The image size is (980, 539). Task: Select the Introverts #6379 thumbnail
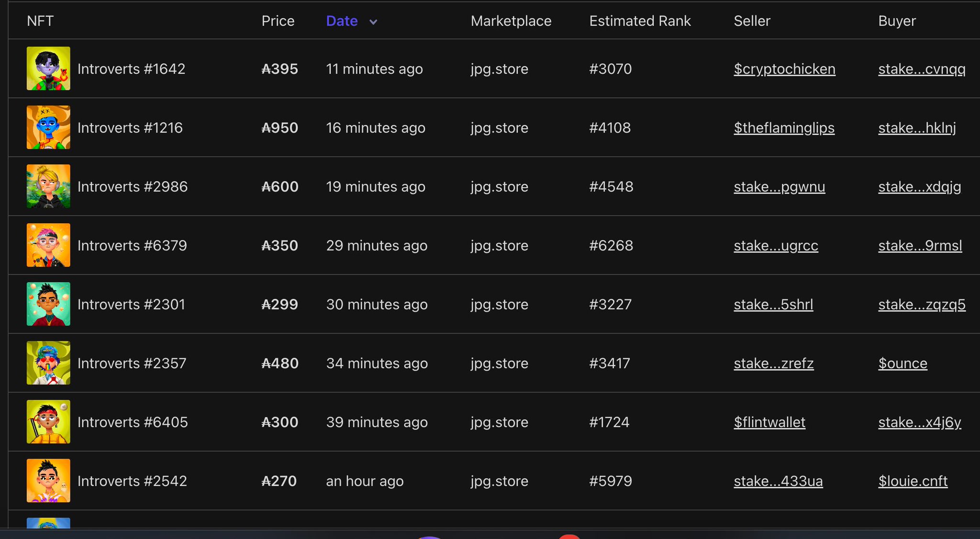click(x=48, y=245)
